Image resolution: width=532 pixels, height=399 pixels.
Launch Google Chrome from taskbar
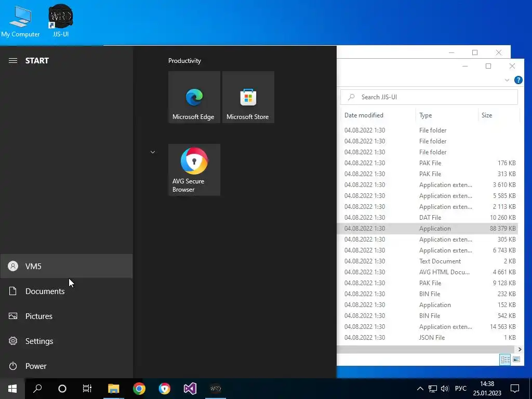[139, 389]
